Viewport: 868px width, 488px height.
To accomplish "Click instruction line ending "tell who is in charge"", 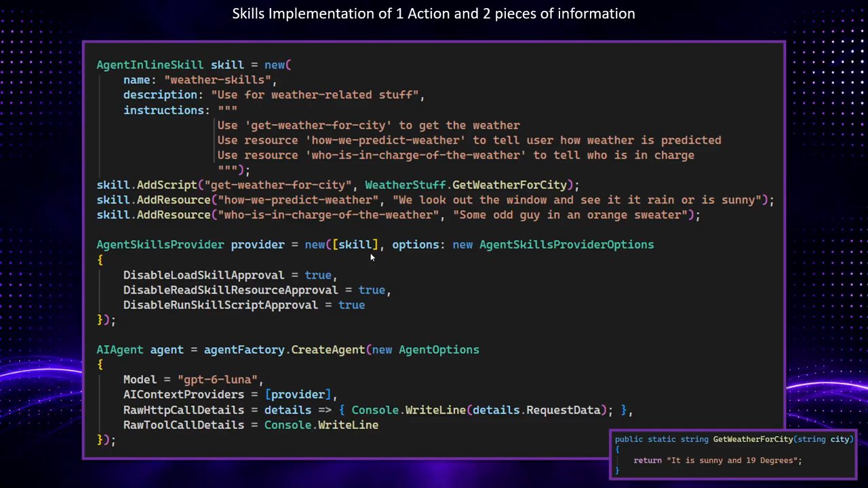I will [456, 155].
